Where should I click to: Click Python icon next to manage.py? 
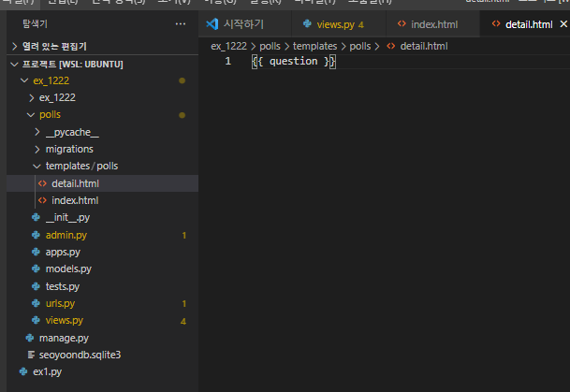(x=30, y=338)
